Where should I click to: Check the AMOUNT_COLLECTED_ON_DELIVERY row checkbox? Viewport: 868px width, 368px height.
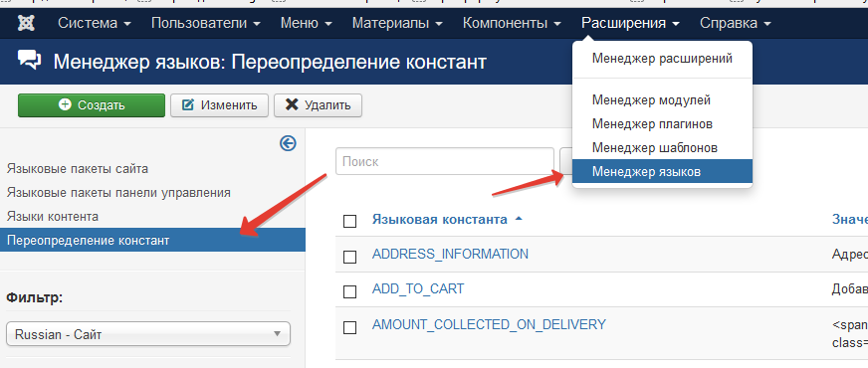349,327
